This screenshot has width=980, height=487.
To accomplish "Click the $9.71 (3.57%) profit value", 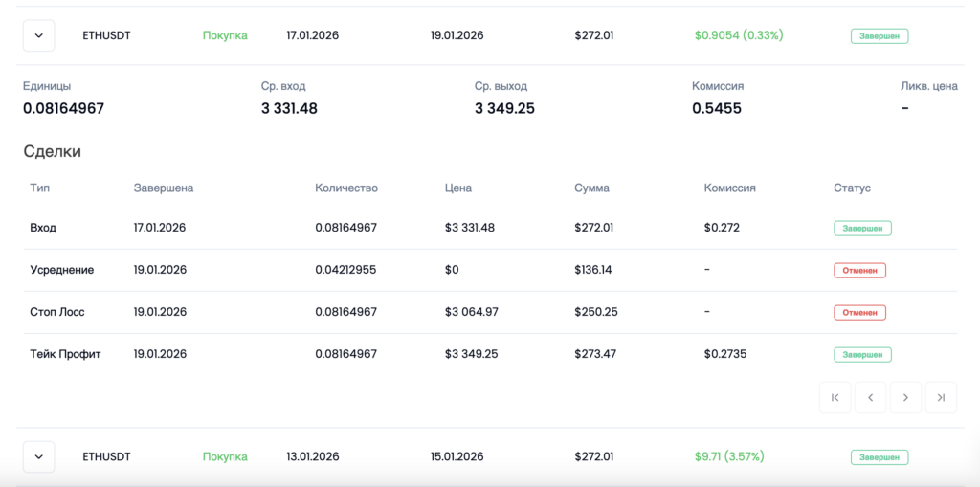I will coord(729,457).
